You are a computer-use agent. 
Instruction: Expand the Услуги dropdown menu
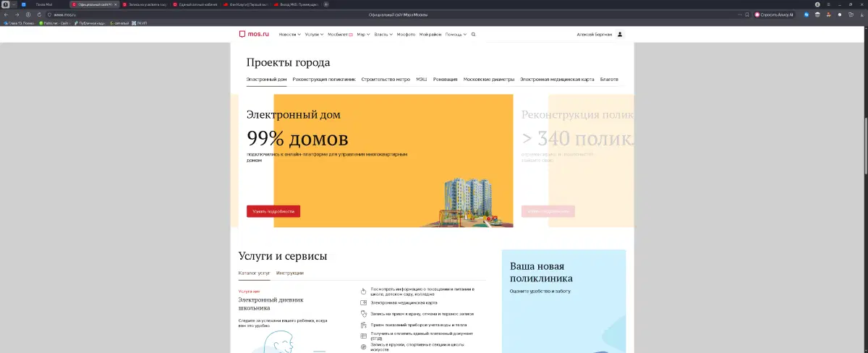(x=314, y=34)
